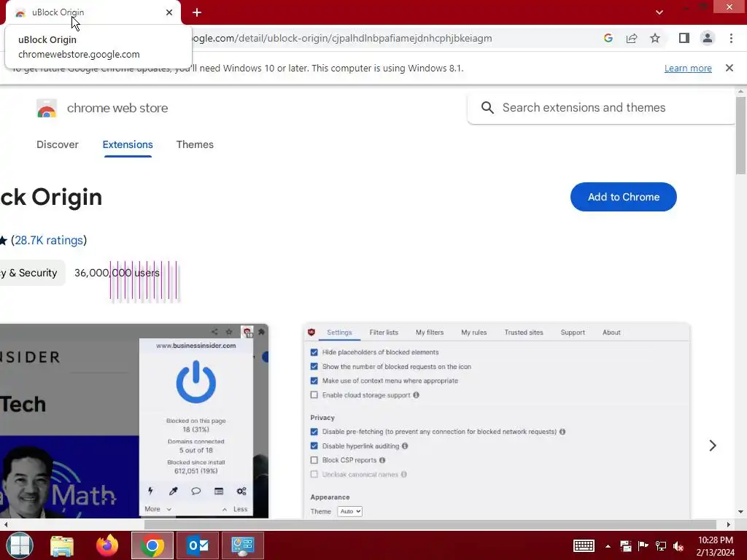Click the eyedropper element picker icon
This screenshot has height=560, width=747.
click(x=173, y=491)
